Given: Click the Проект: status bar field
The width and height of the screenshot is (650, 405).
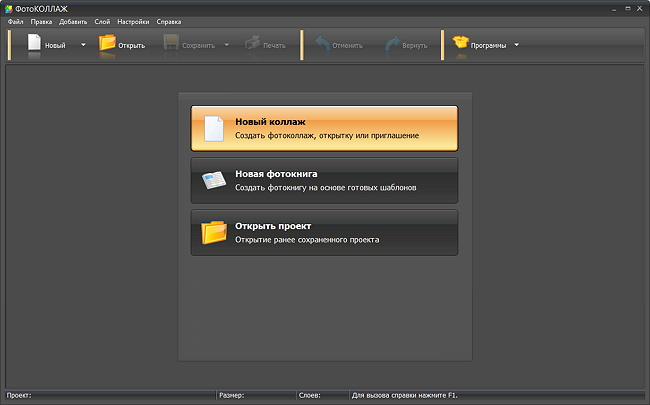Looking at the screenshot, I should [x=110, y=395].
